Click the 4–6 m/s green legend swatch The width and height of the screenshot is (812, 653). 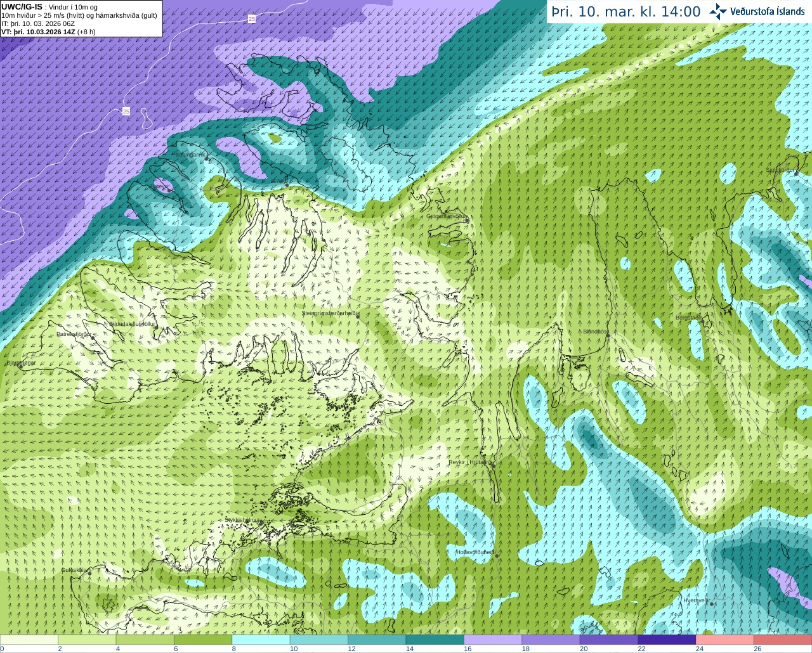coord(145,640)
